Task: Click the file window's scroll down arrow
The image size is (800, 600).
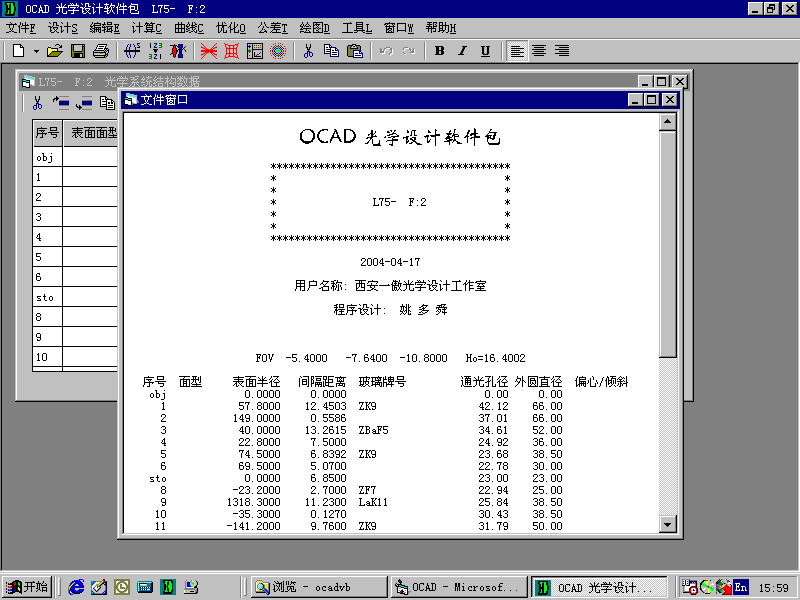Action: (668, 524)
